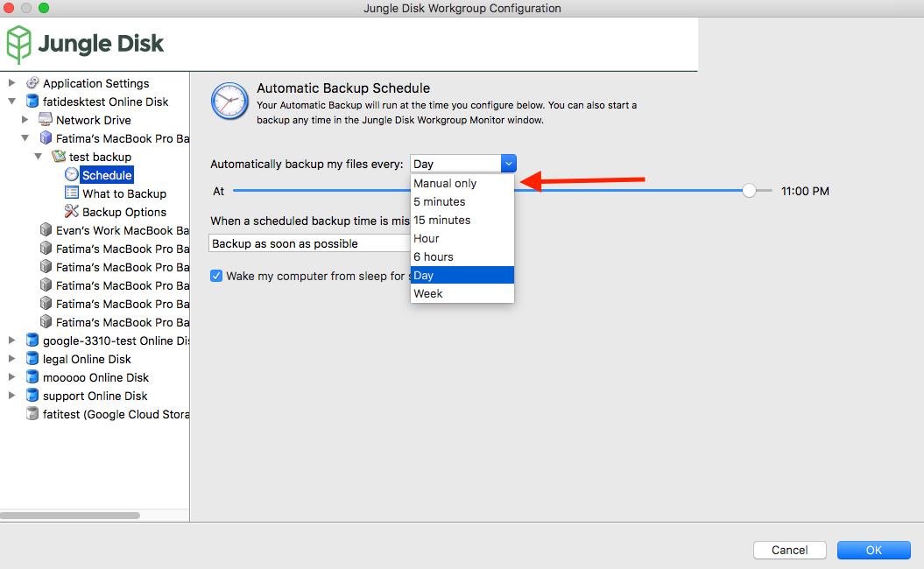Choose the highlighted 'Day' option
The image size is (924, 569).
pyautogui.click(x=462, y=275)
